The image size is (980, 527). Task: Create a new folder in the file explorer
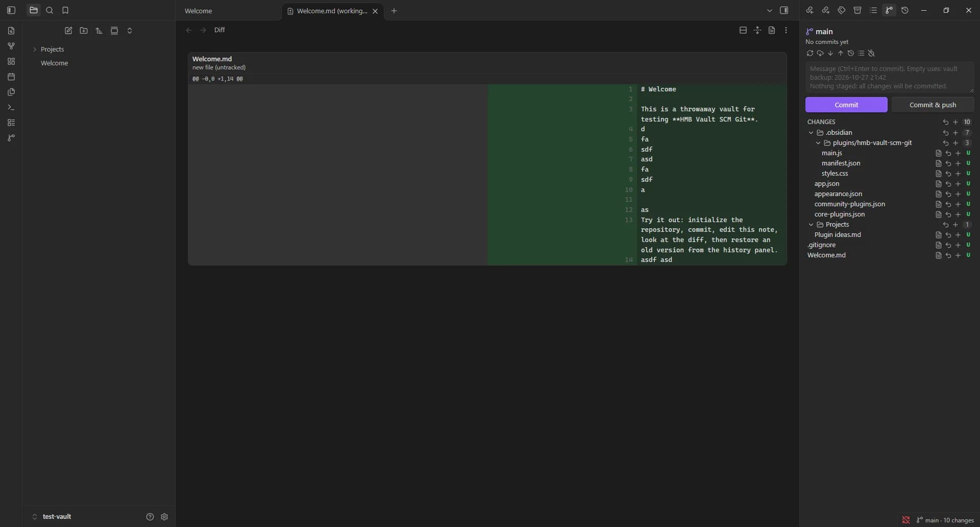84,31
